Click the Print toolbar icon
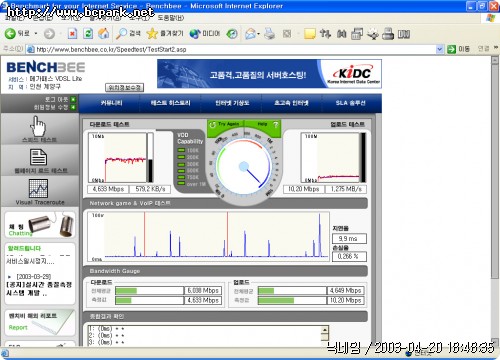Screen dimensions: 500x360 269,34
